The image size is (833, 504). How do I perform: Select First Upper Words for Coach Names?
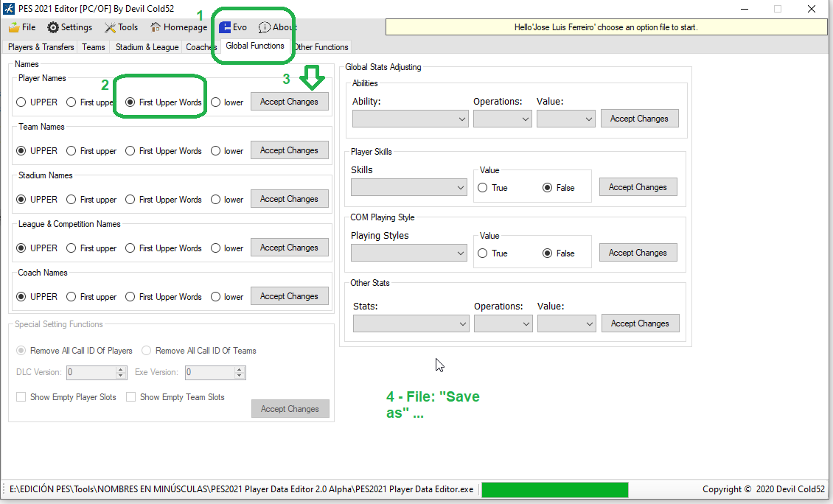pyautogui.click(x=164, y=297)
